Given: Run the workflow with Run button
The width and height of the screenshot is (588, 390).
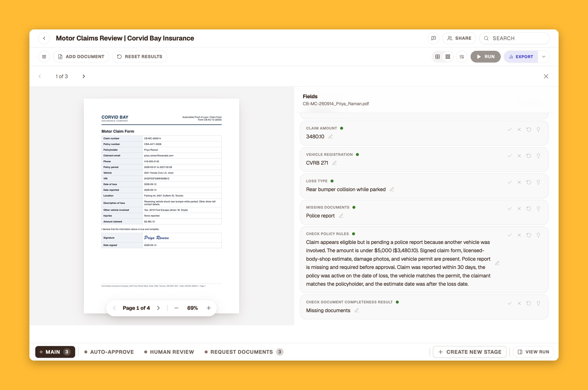Looking at the screenshot, I should 485,57.
